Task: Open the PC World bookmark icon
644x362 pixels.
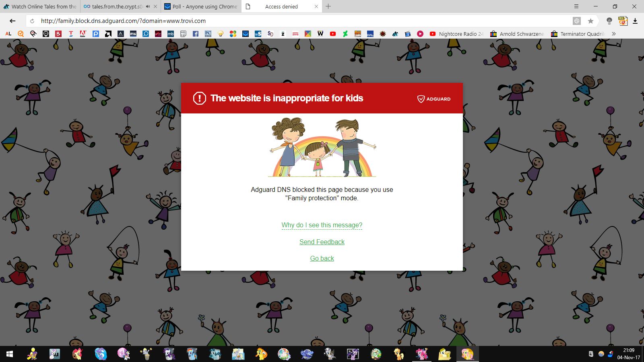Action: pyautogui.click(x=208, y=34)
